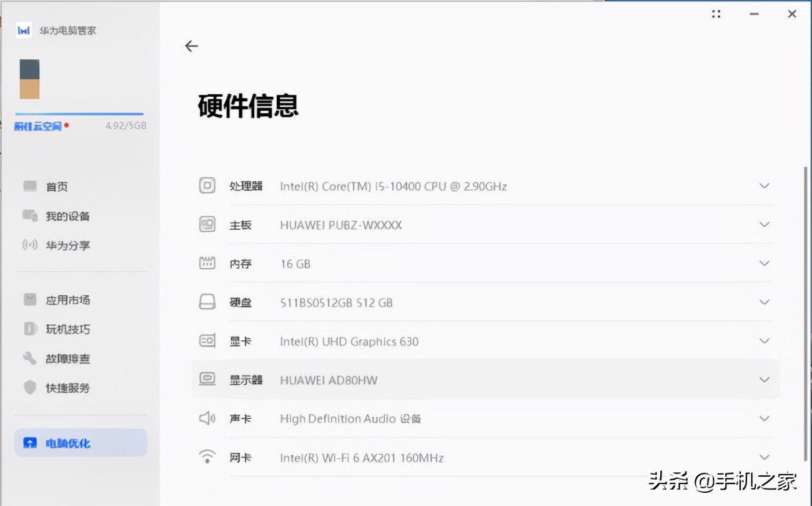The height and width of the screenshot is (506, 812).
Task: Click the Huawei PC Manager logo
Action: [24, 30]
